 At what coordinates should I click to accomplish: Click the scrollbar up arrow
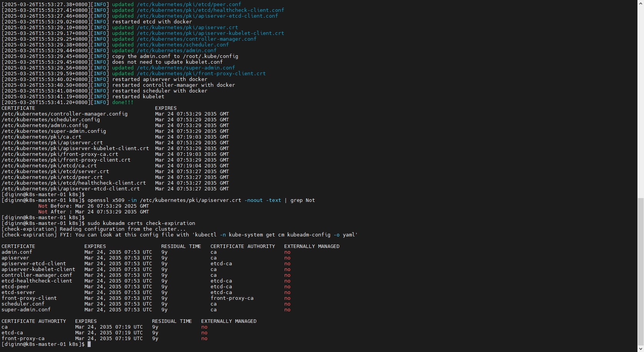tap(641, 3)
